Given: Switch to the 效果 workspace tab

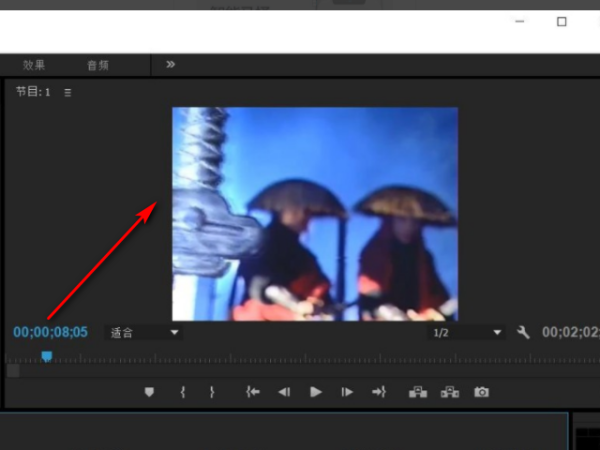Looking at the screenshot, I should pos(35,65).
